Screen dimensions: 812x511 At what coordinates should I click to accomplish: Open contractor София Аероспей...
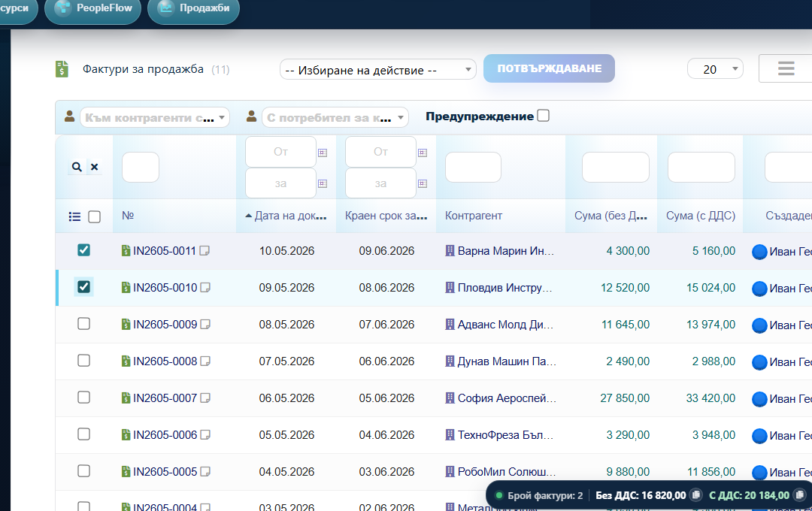pyautogui.click(x=507, y=398)
